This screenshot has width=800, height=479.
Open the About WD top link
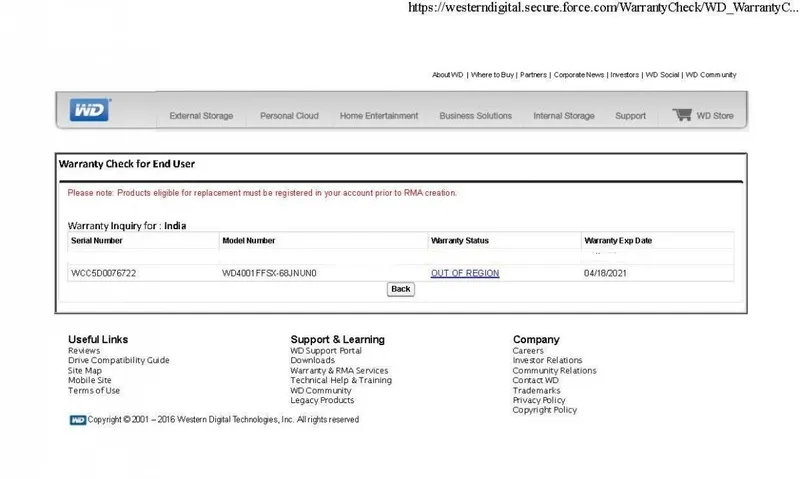[x=447, y=75]
